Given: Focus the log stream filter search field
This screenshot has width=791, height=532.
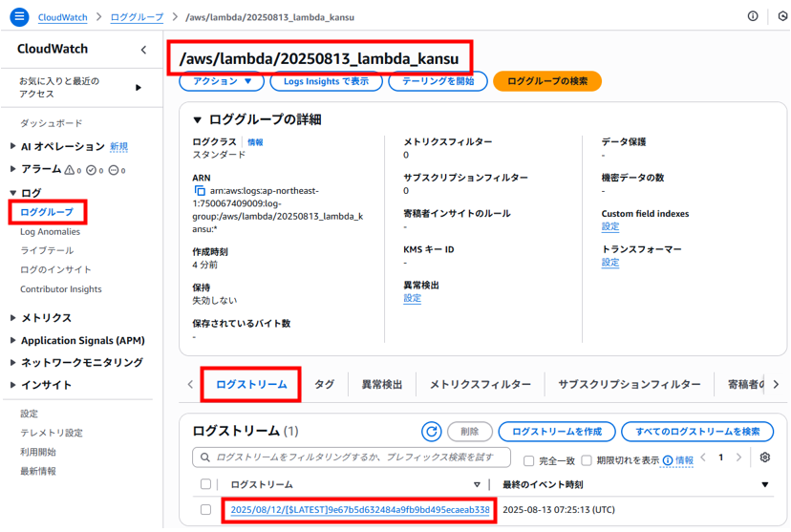Looking at the screenshot, I should pos(352,458).
